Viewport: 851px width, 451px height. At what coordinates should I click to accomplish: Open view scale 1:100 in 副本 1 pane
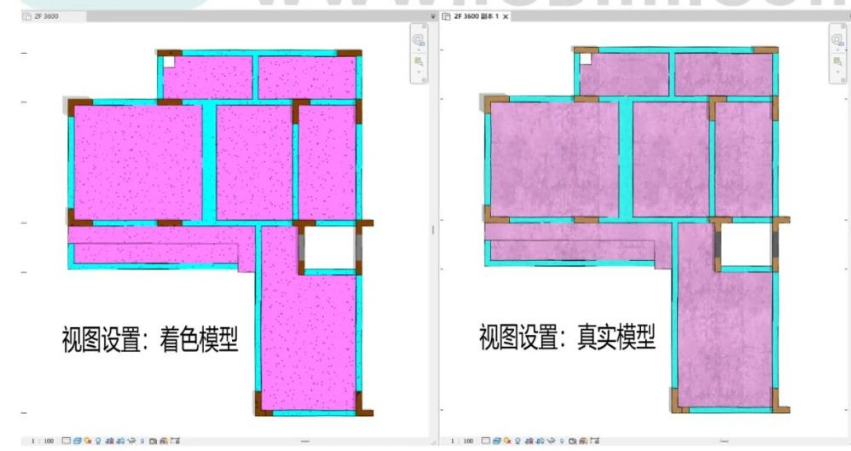(461, 441)
